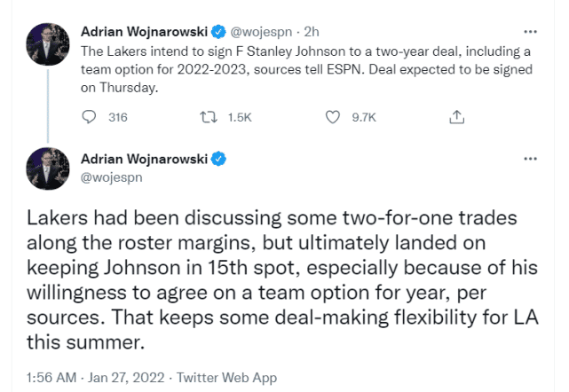This screenshot has height=392, width=569.
Task: Click the 2h timestamp on first tweet
Action: pyautogui.click(x=313, y=32)
